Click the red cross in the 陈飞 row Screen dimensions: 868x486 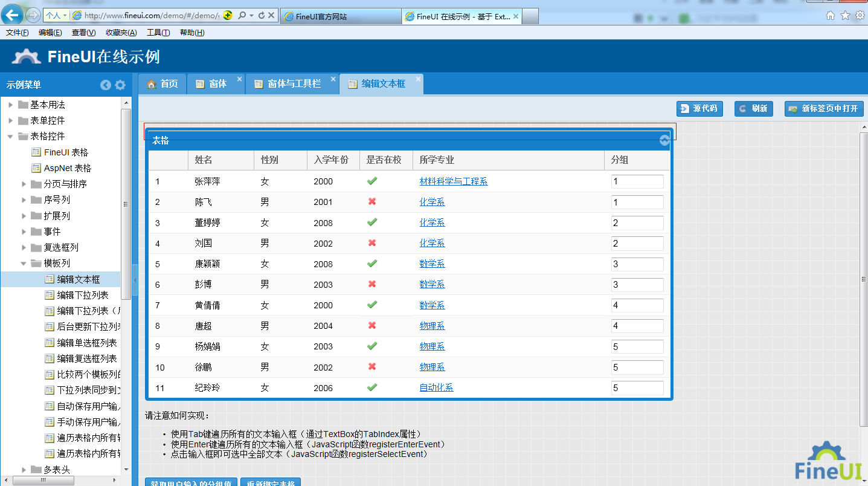point(372,201)
